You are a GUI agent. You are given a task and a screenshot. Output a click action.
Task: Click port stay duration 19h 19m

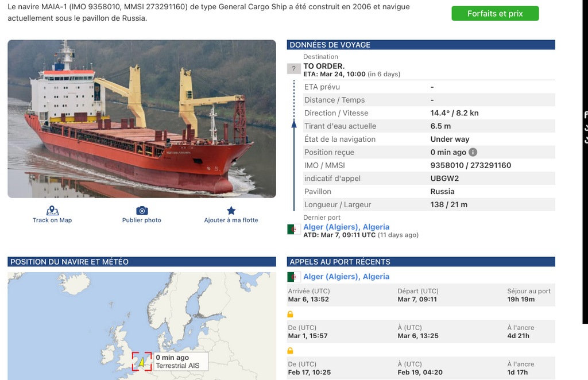(x=521, y=300)
